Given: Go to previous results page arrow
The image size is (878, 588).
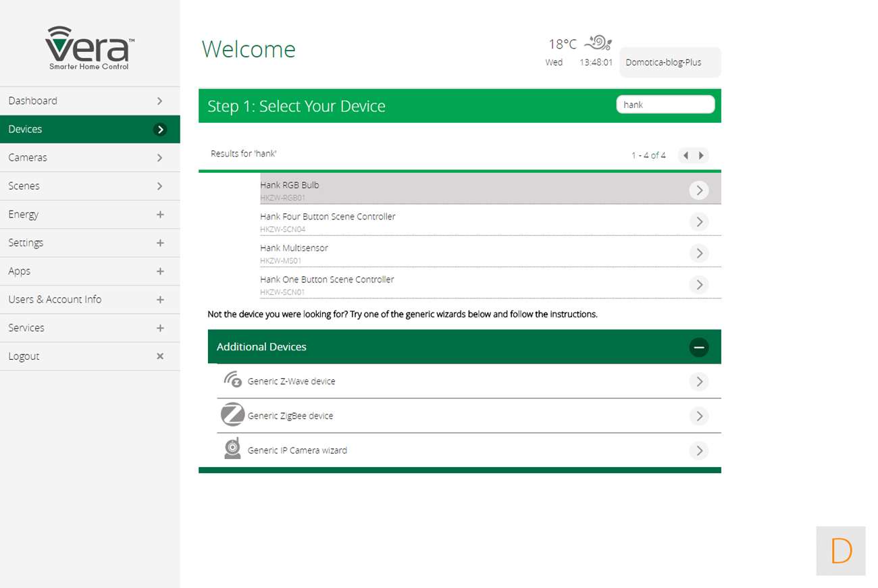Looking at the screenshot, I should (686, 155).
